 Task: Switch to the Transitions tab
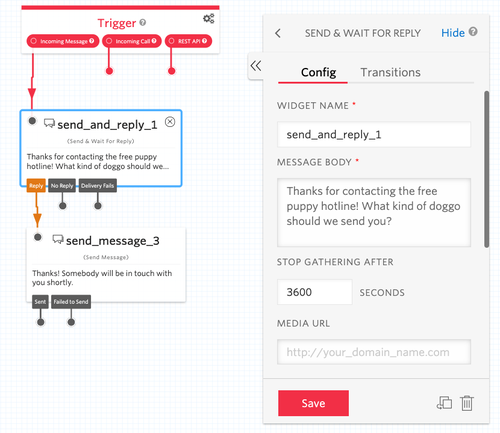point(390,72)
